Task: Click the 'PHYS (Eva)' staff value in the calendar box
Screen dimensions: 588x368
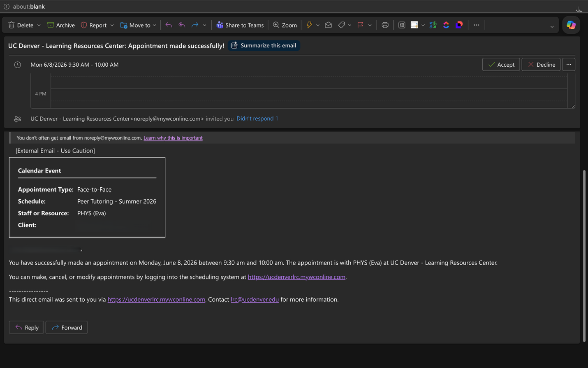Action: click(x=92, y=213)
